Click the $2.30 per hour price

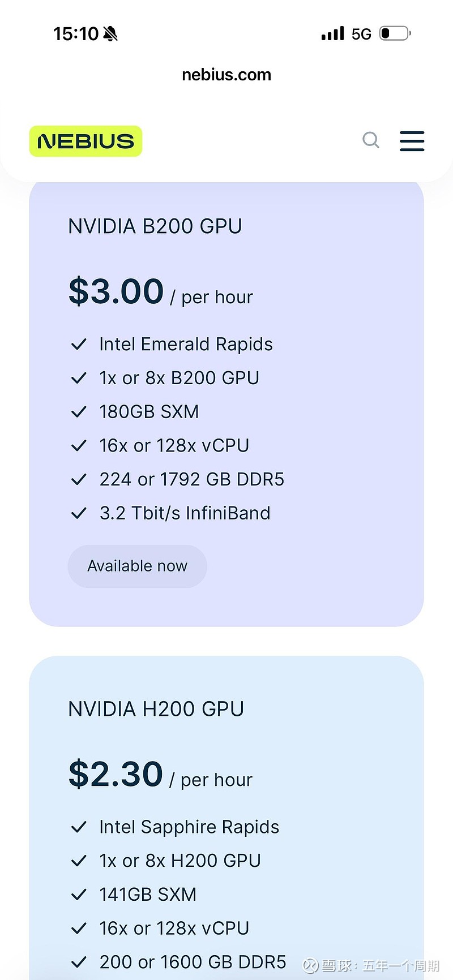tap(160, 775)
